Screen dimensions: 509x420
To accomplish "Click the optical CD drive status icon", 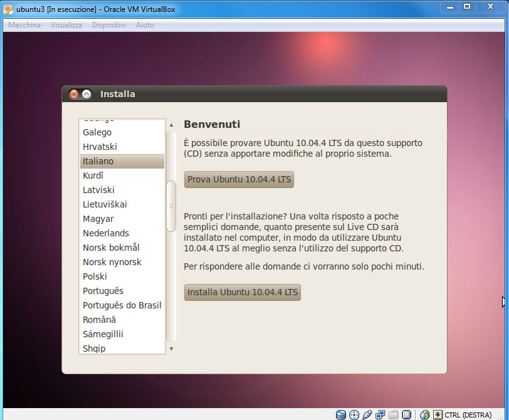I will pyautogui.click(x=354, y=414).
